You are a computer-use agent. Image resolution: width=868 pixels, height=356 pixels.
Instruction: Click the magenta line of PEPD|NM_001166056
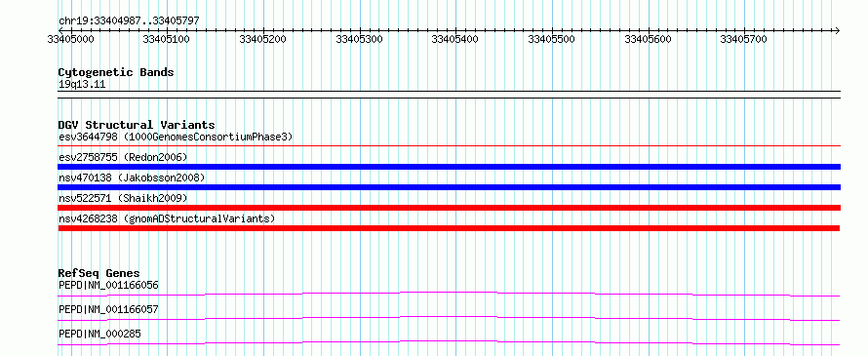(449, 294)
